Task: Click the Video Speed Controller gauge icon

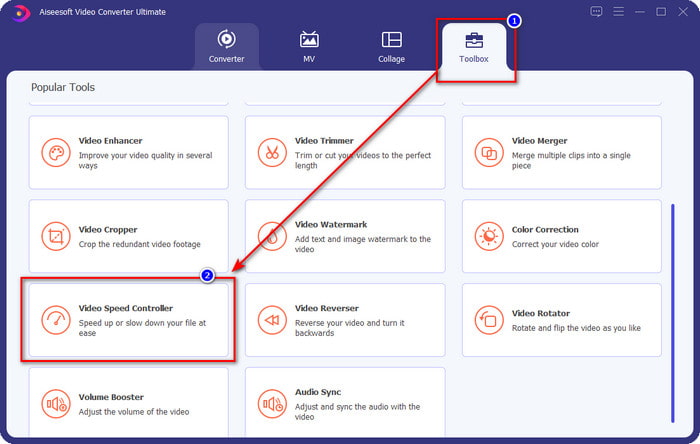Action: [56, 320]
